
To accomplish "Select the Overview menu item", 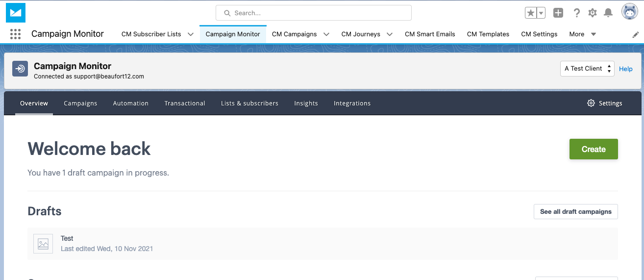I will (34, 103).
